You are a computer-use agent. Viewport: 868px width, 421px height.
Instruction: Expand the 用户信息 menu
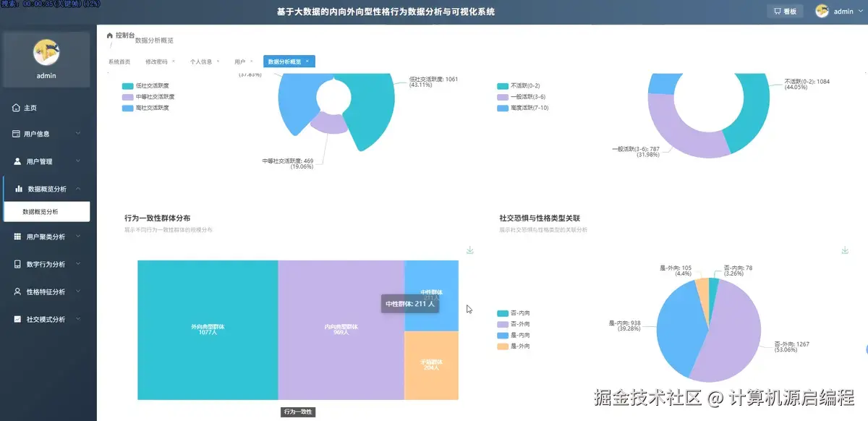(x=78, y=134)
